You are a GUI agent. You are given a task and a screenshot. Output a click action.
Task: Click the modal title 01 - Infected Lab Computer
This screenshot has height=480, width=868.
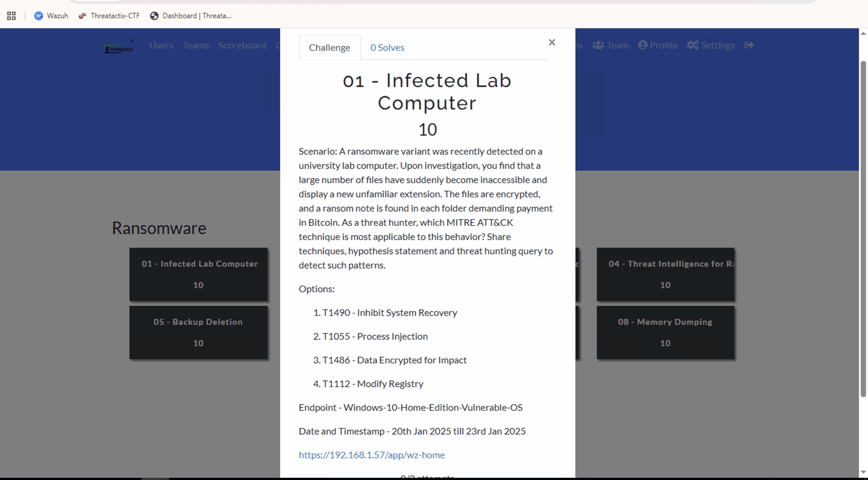427,92
